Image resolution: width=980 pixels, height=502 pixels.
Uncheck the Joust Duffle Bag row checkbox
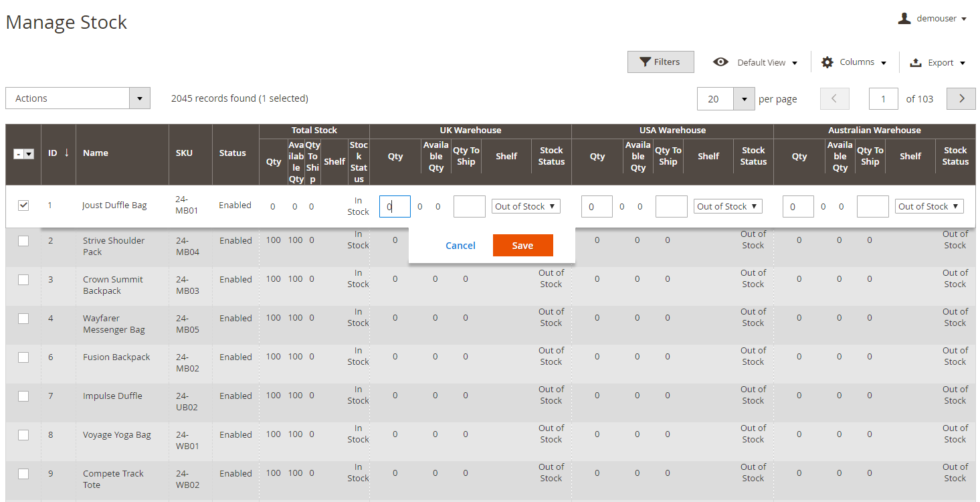pyautogui.click(x=23, y=205)
